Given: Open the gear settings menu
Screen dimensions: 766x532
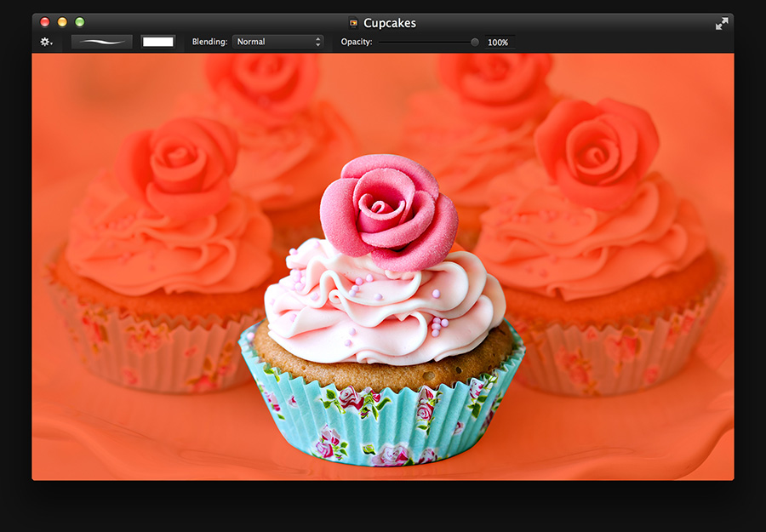Looking at the screenshot, I should 46,42.
